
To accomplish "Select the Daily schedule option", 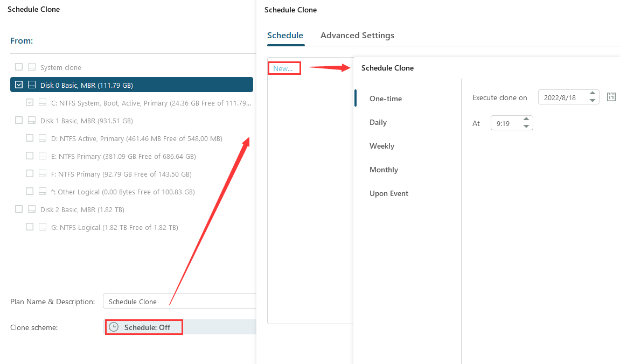I will coord(378,122).
